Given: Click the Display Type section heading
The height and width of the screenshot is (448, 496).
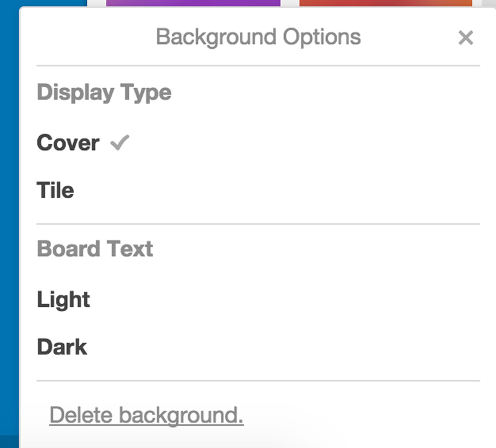Looking at the screenshot, I should [104, 92].
